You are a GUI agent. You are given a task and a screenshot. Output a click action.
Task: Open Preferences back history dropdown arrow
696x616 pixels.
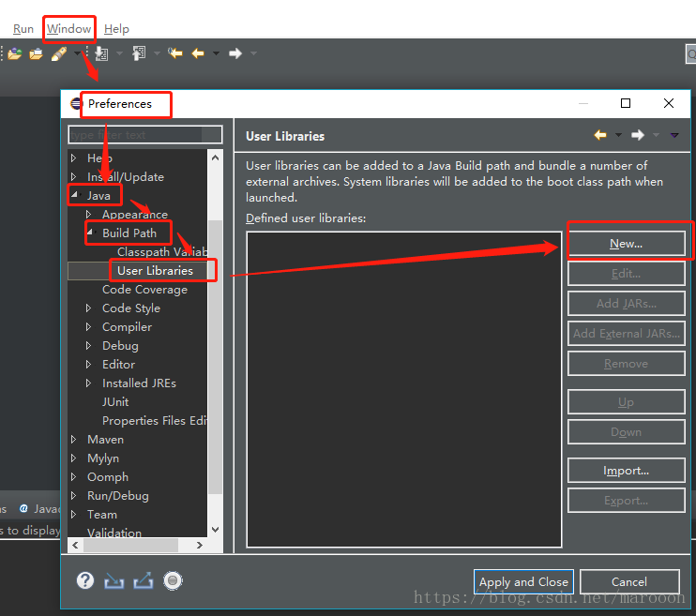coord(618,135)
